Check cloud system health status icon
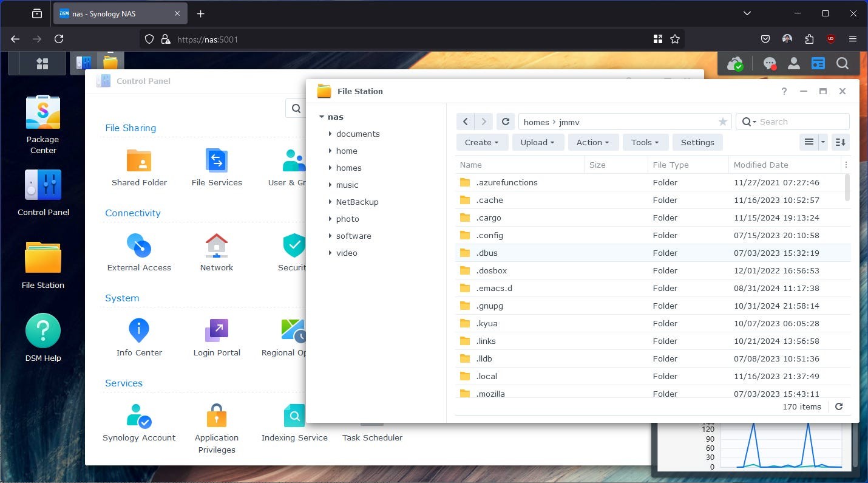The width and height of the screenshot is (868, 483). pos(735,63)
